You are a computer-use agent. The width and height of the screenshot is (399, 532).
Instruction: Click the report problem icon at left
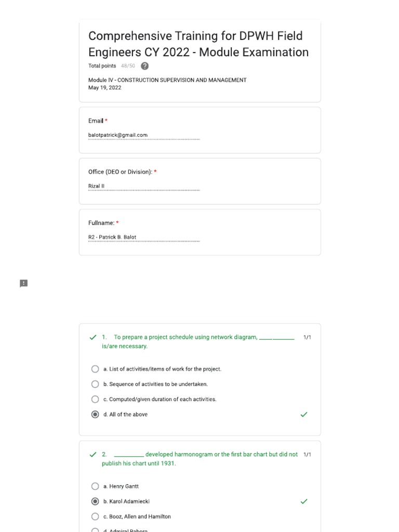coord(23,283)
